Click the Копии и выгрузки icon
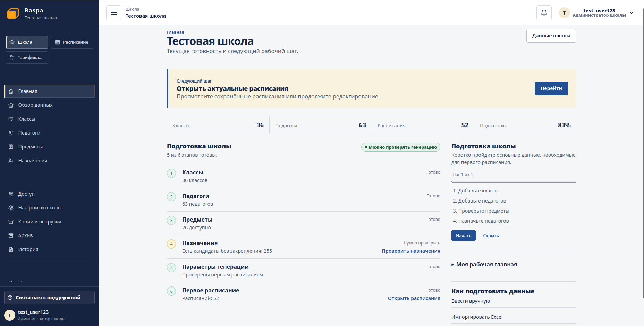The height and width of the screenshot is (326, 644). click(11, 222)
